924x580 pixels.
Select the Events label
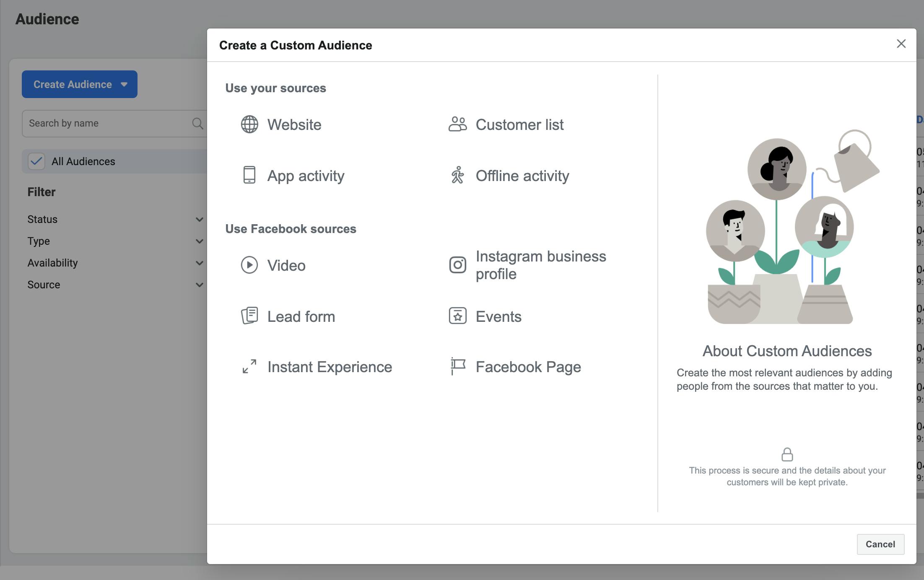[498, 316]
